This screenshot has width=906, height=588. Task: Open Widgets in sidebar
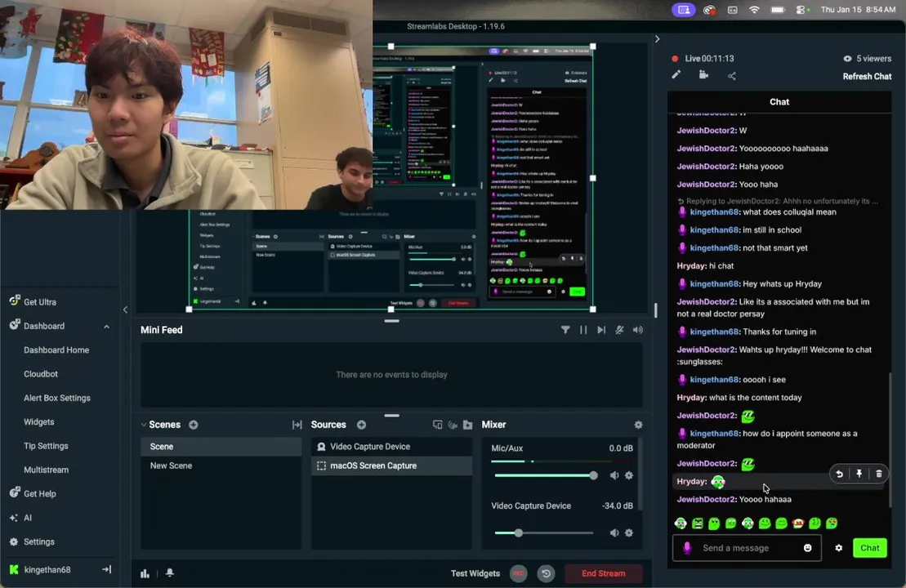38,421
